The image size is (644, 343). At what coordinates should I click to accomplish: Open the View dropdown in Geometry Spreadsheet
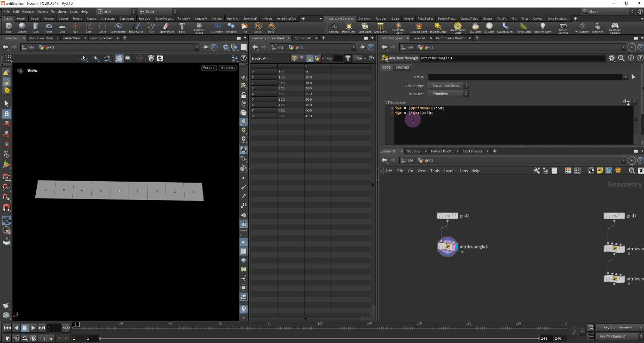click(360, 58)
